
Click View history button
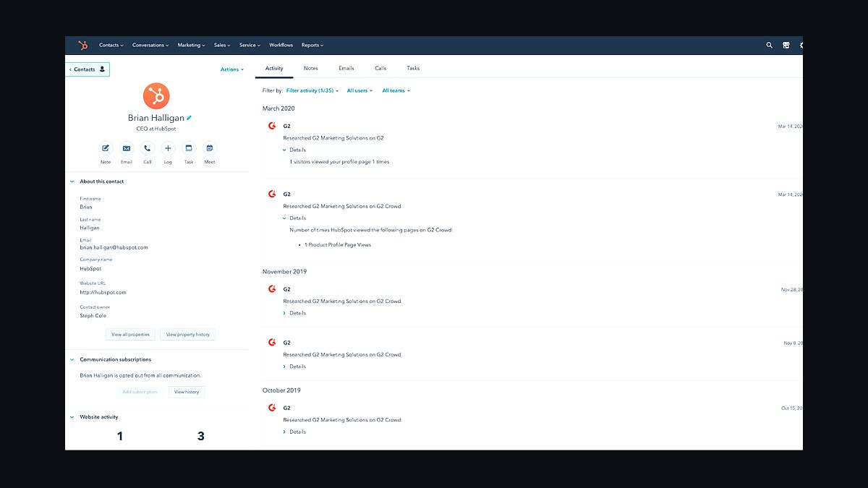187,392
